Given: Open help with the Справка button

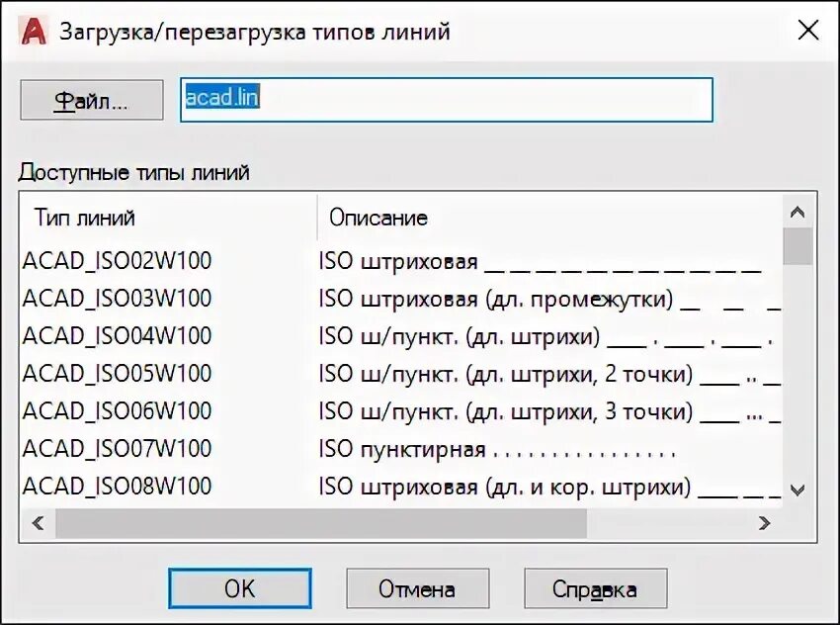Looking at the screenshot, I should point(595,589).
